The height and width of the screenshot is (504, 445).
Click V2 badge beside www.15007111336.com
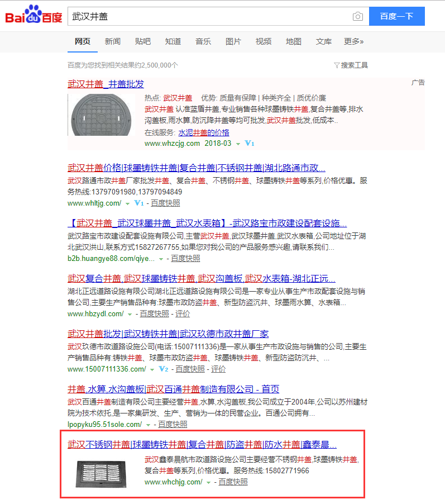click(x=164, y=369)
